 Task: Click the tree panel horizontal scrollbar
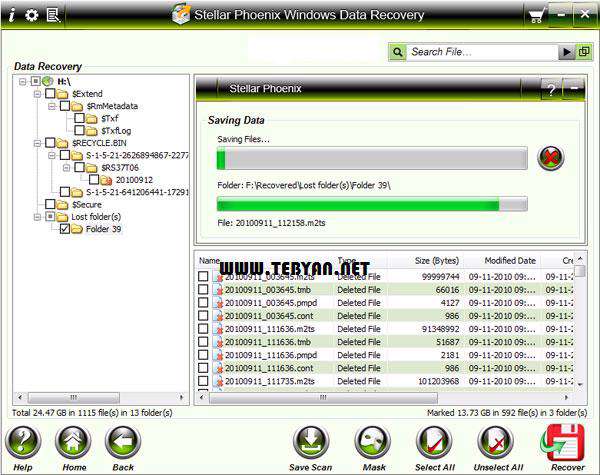tap(73, 397)
